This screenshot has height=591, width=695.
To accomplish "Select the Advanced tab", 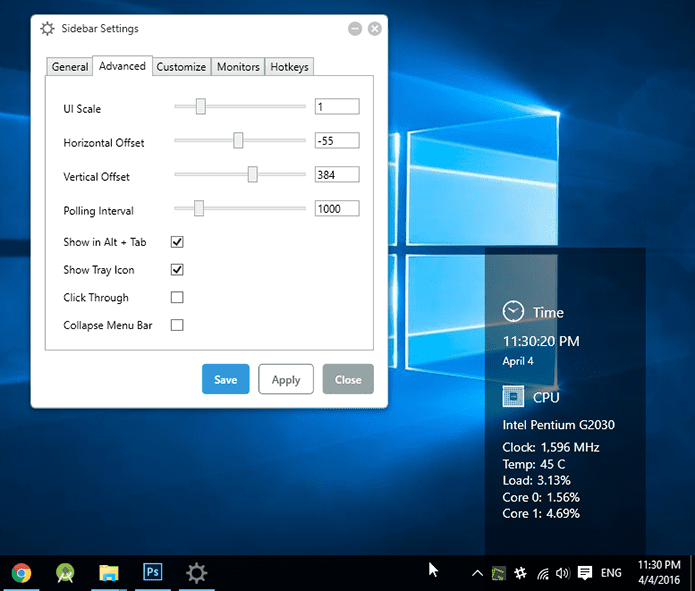I will point(122,66).
